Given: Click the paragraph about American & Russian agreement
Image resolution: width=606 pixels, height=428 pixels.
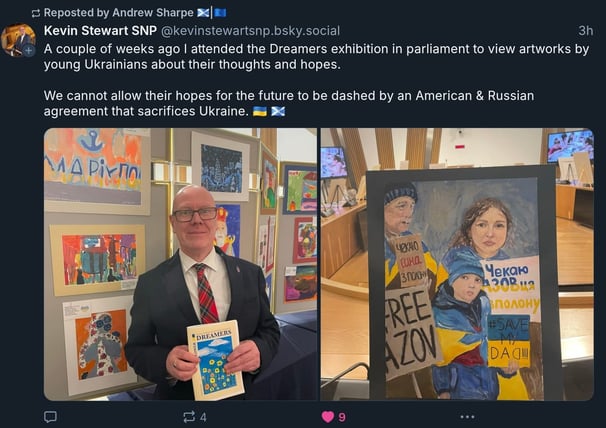Looking at the screenshot, I should 289,103.
